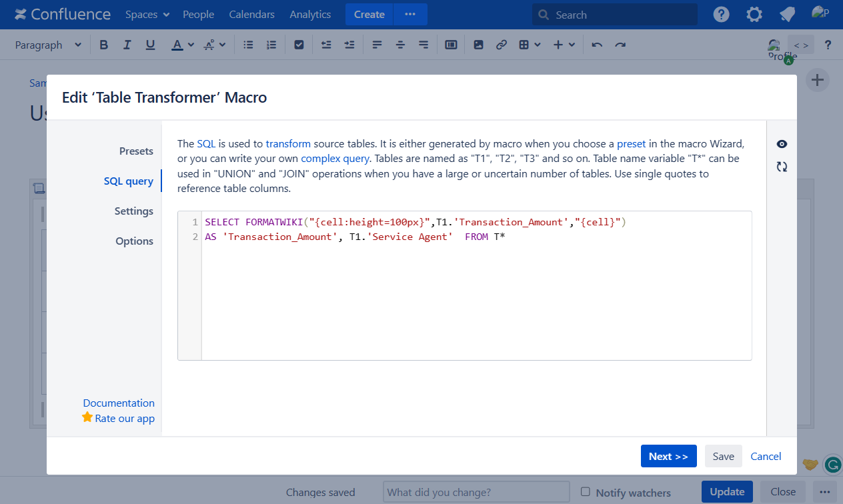This screenshot has height=504, width=843.
Task: Insert a task list checkbox item
Action: (299, 45)
